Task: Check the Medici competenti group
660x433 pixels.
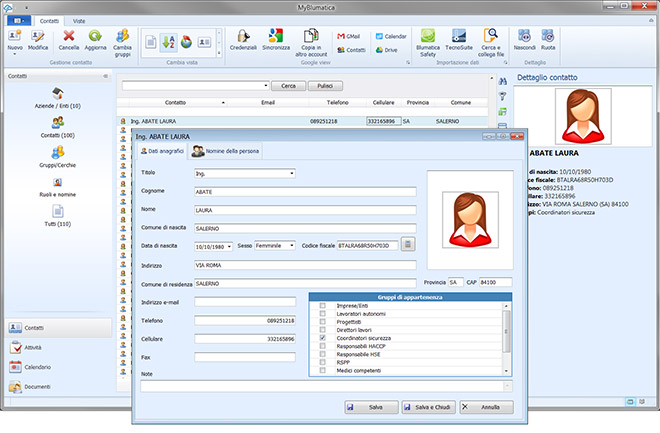Action: (322, 370)
